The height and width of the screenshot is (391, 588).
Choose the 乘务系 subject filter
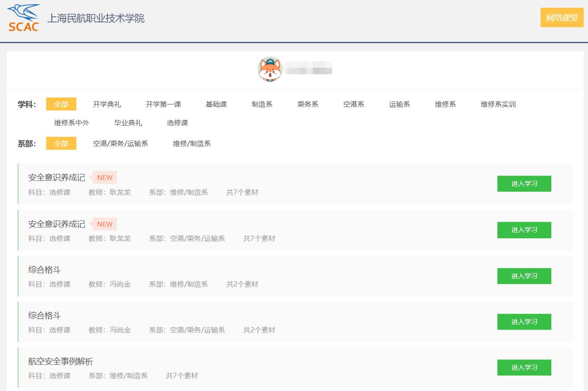pos(308,104)
